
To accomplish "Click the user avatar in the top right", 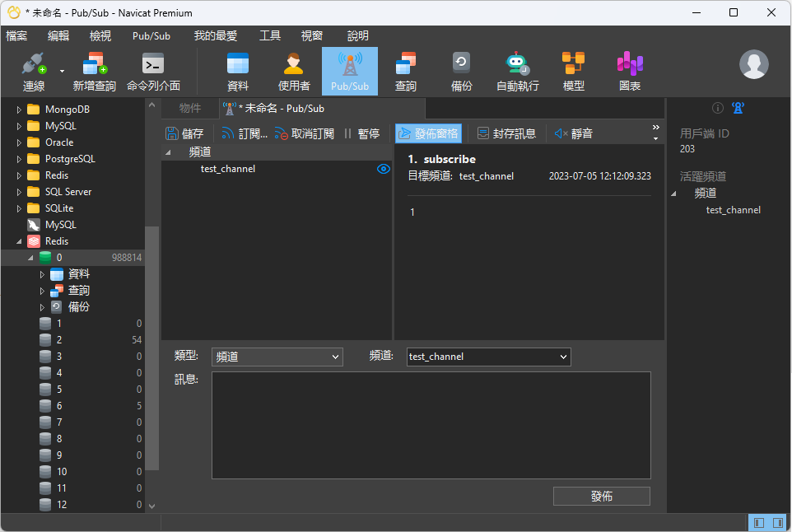I will tap(754, 64).
